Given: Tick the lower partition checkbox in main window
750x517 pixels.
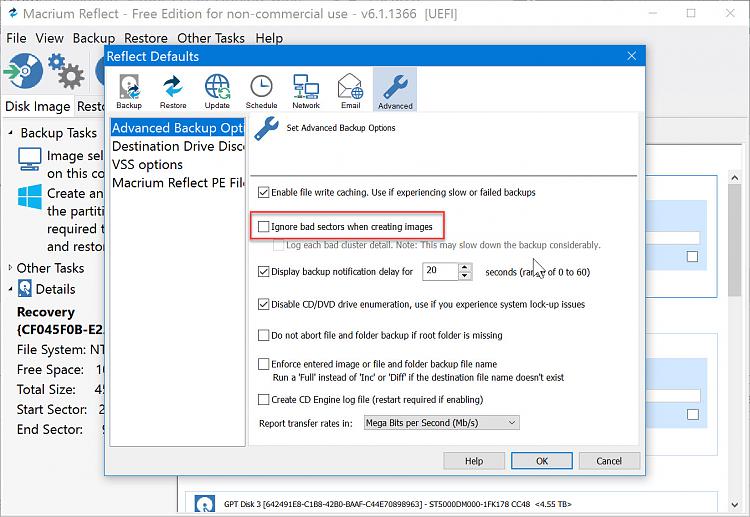Looking at the screenshot, I should click(x=693, y=415).
